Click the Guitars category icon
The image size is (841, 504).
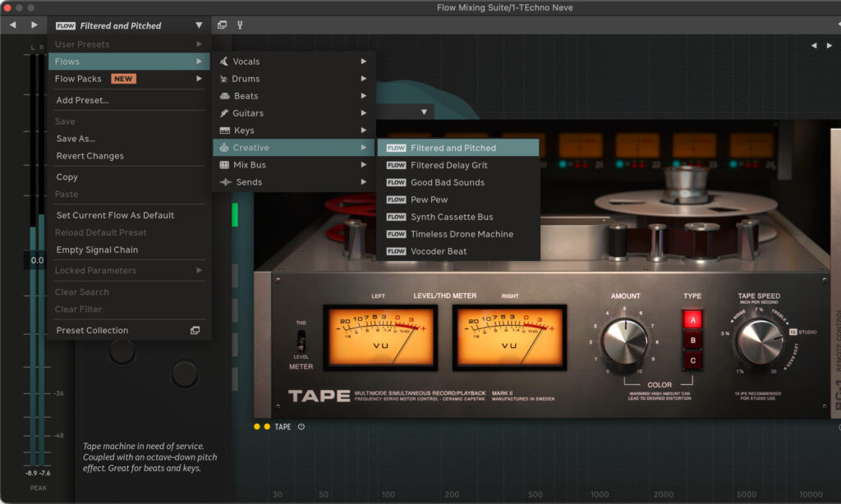coord(224,113)
